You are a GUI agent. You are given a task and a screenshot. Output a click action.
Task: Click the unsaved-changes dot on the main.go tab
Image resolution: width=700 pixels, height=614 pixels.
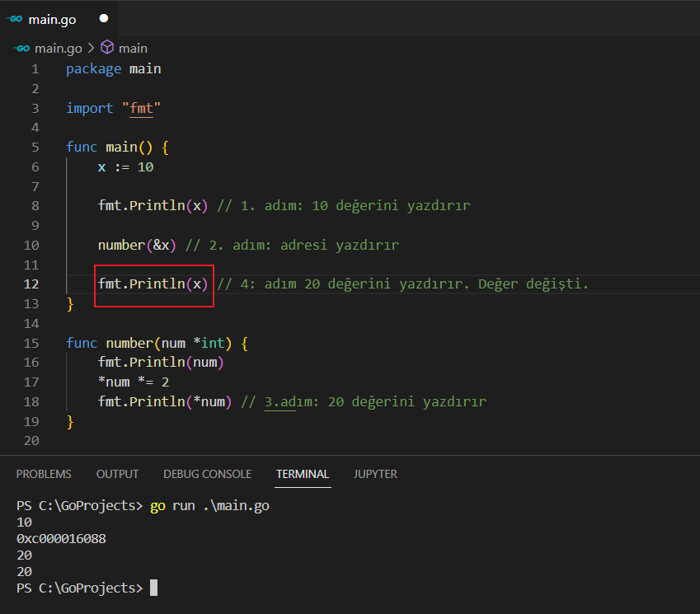coord(103,18)
